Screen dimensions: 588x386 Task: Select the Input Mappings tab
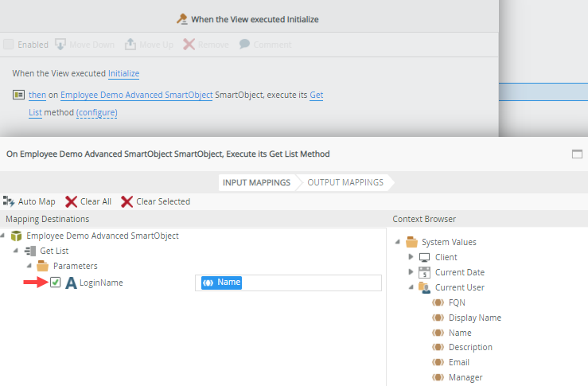point(256,182)
